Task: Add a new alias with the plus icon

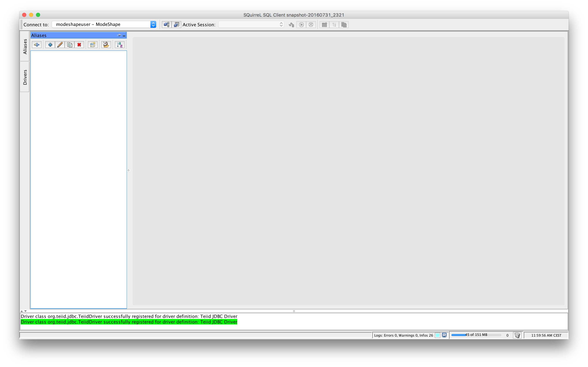Action: 50,44
